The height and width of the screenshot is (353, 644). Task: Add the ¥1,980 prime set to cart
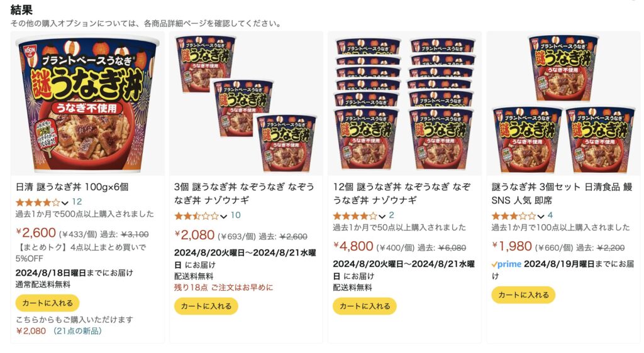point(523,295)
